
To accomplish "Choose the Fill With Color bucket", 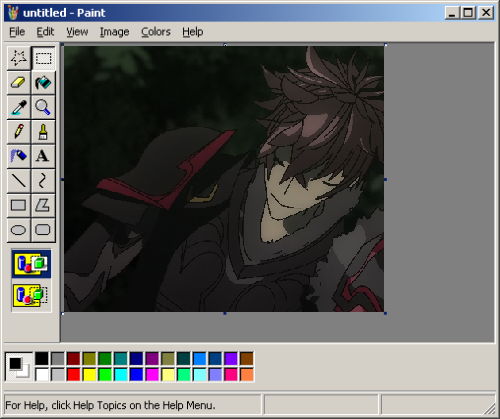I will (x=43, y=82).
